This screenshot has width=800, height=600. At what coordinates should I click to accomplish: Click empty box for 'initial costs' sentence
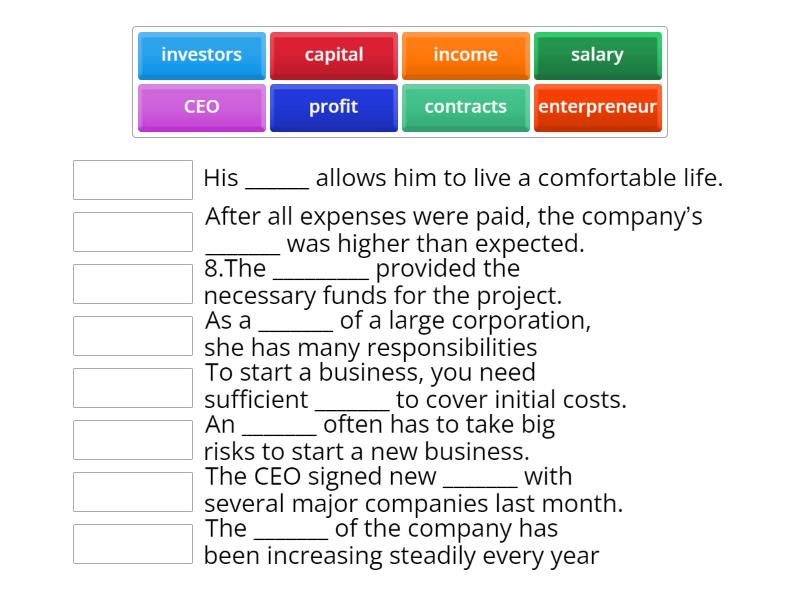(133, 388)
